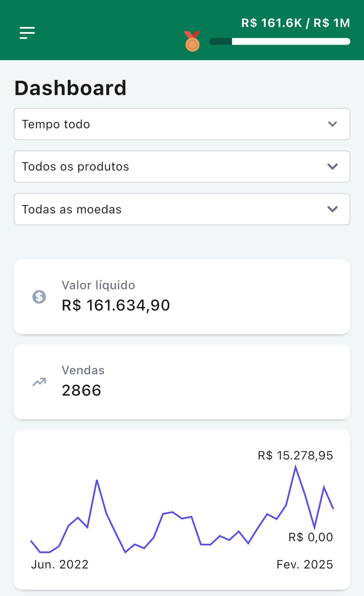Open the Tempo todo period dropdown
Image resolution: width=364 pixels, height=596 pixels.
[182, 124]
